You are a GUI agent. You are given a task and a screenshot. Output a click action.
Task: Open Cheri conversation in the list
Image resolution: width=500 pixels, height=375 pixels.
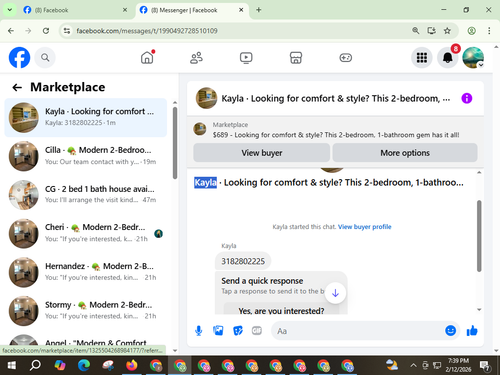pyautogui.click(x=86, y=233)
